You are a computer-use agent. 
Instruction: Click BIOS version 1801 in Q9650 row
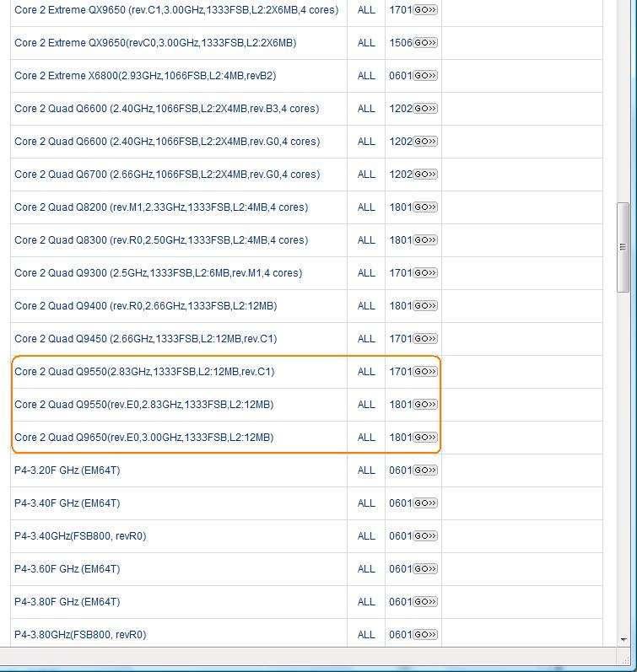point(401,438)
